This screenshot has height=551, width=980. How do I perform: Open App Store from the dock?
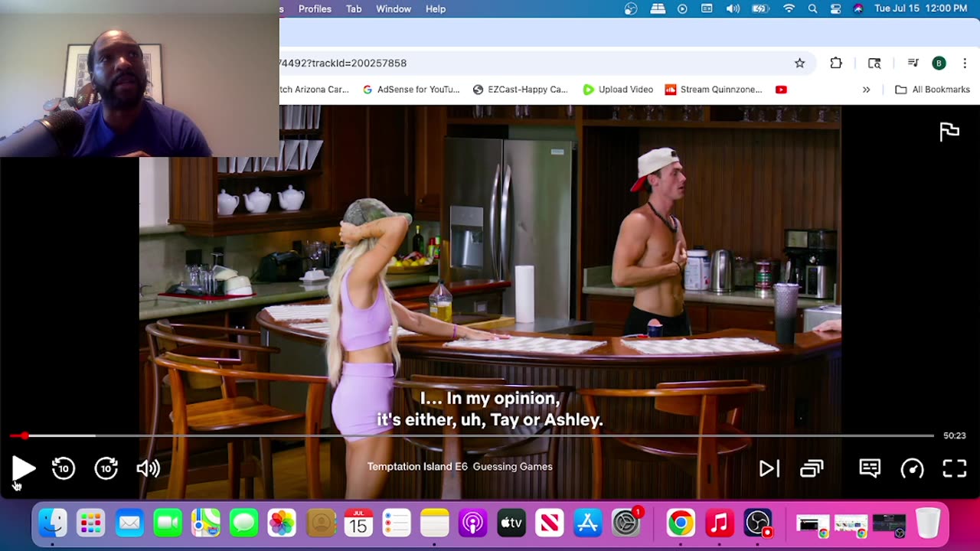click(588, 523)
